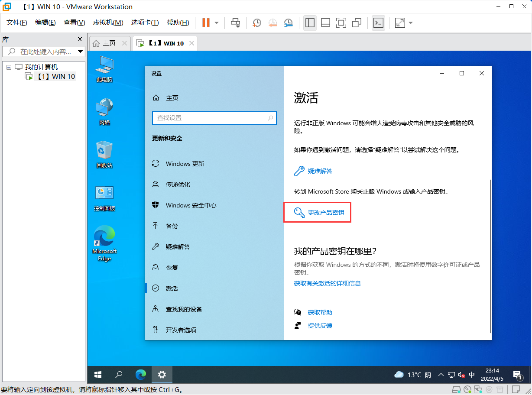Click the Edge icon on the taskbar
This screenshot has height=395, width=532.
140,375
